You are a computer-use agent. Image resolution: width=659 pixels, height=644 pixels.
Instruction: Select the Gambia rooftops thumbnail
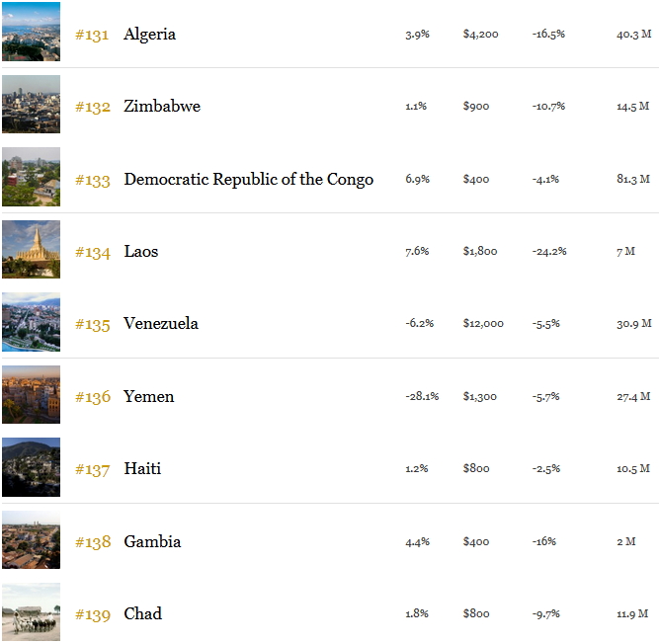point(31,540)
